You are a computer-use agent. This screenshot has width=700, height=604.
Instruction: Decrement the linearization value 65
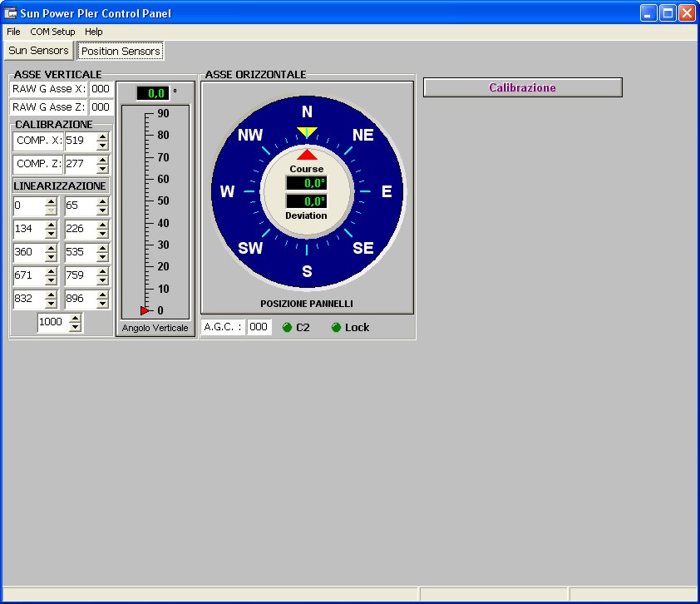tap(103, 210)
